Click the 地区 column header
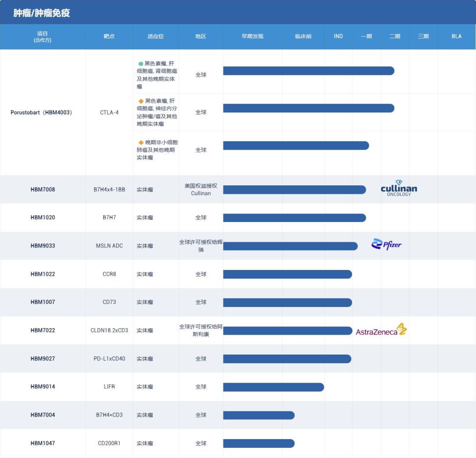The width and height of the screenshot is (476, 458). [x=201, y=37]
